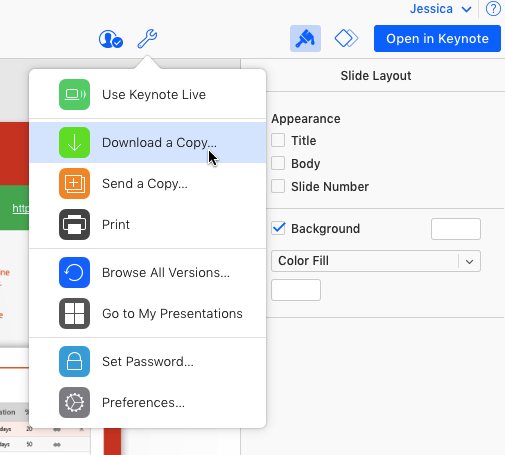505x455 pixels.
Task: Enable the Slide Number checkbox
Action: pyautogui.click(x=278, y=186)
